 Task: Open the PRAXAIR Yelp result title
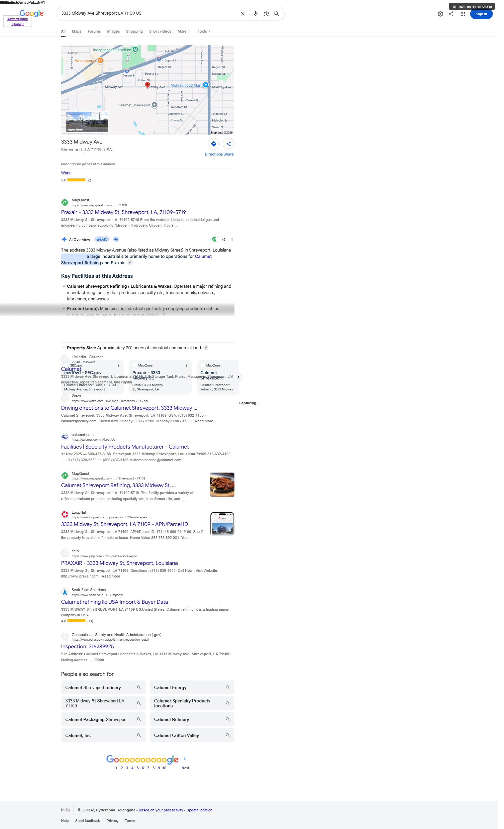[x=120, y=563]
